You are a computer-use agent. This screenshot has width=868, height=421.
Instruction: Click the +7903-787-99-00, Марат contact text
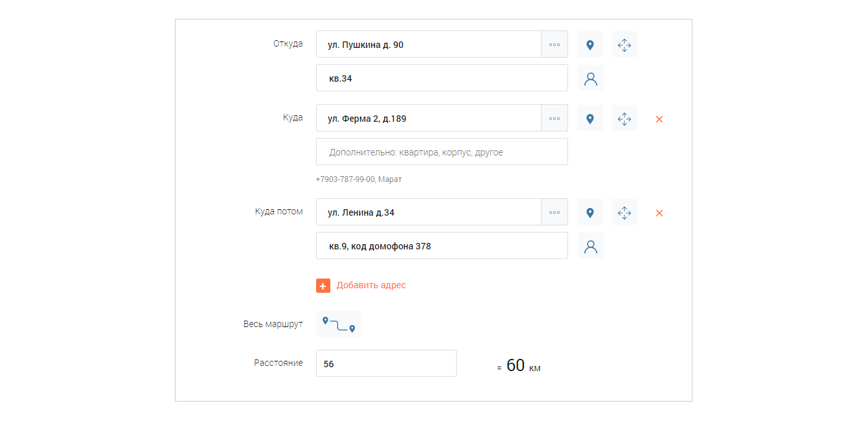pyautogui.click(x=359, y=179)
